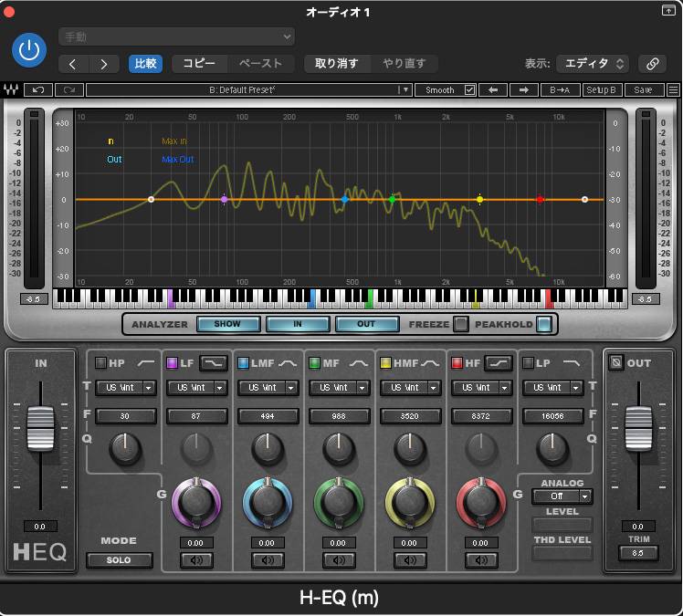Change the HF shelf filter shape icon
This screenshot has width=683, height=616.
coord(499,363)
